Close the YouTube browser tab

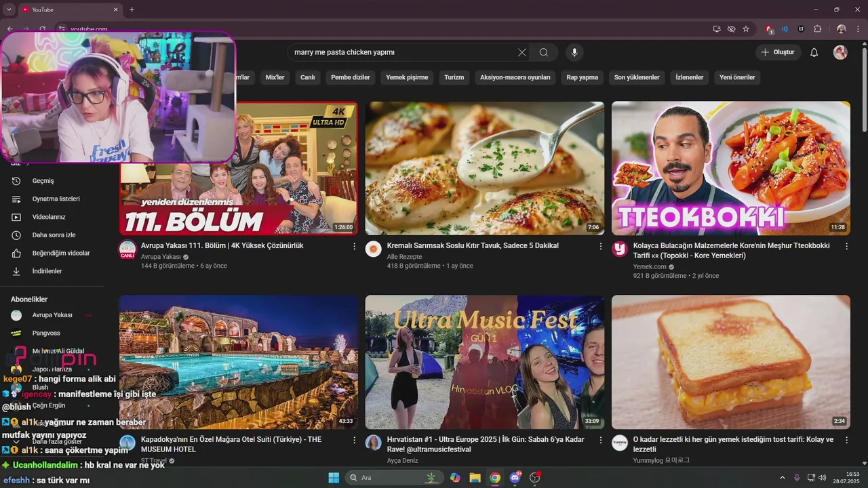click(x=115, y=9)
